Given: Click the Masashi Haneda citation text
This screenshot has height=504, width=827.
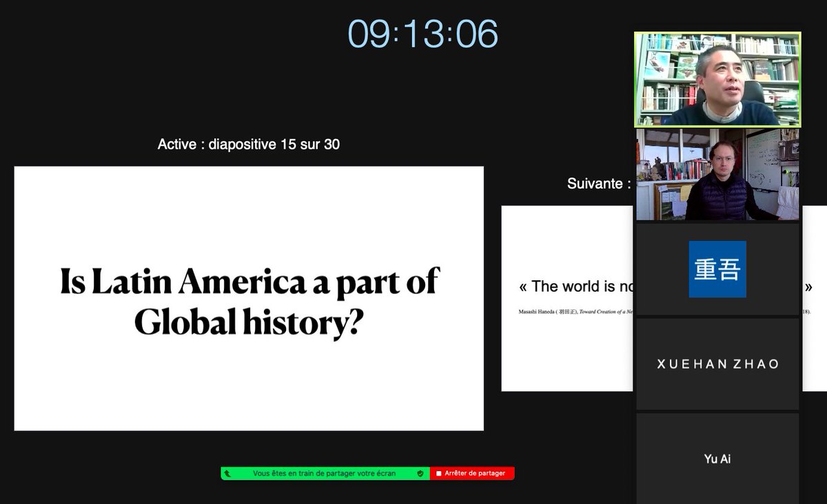Looking at the screenshot, I should pos(575,312).
